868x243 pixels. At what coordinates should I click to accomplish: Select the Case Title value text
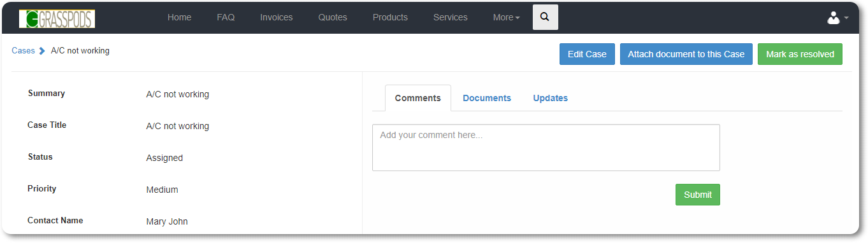click(x=178, y=126)
